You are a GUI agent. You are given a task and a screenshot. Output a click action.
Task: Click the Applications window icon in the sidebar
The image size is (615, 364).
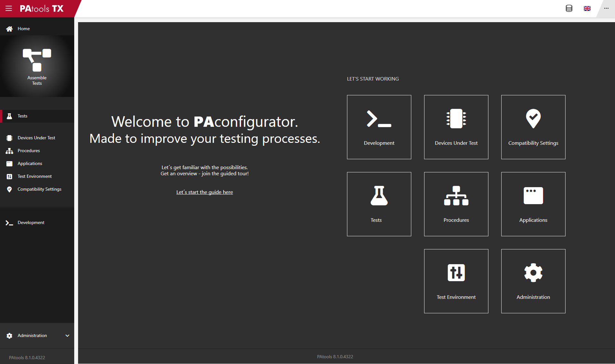[9, 164]
